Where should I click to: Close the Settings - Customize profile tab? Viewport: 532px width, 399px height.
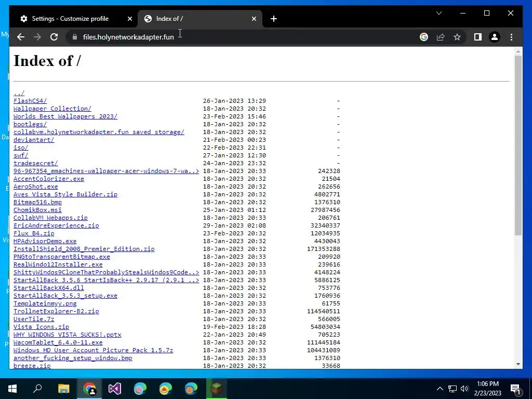(x=129, y=19)
